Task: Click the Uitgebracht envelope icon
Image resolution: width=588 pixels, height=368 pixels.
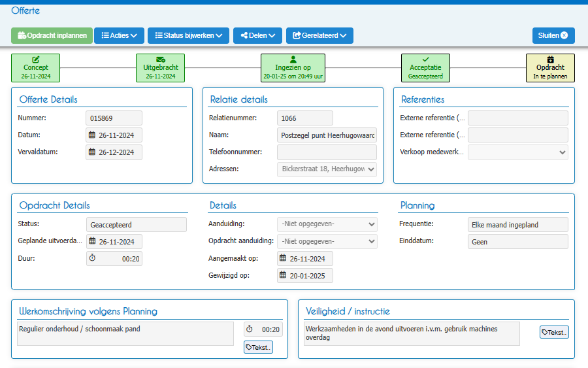Action: coord(161,59)
